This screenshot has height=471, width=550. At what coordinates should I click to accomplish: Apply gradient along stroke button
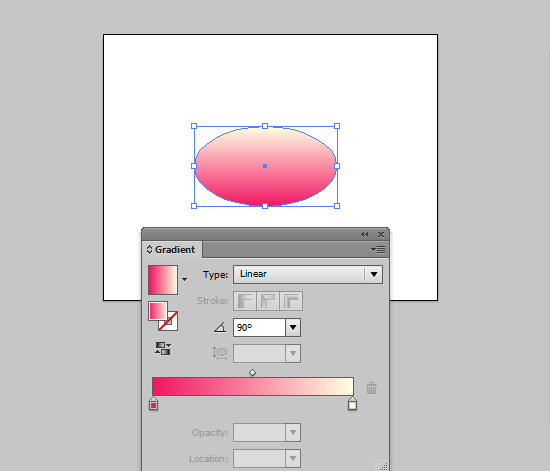pyautogui.click(x=268, y=301)
